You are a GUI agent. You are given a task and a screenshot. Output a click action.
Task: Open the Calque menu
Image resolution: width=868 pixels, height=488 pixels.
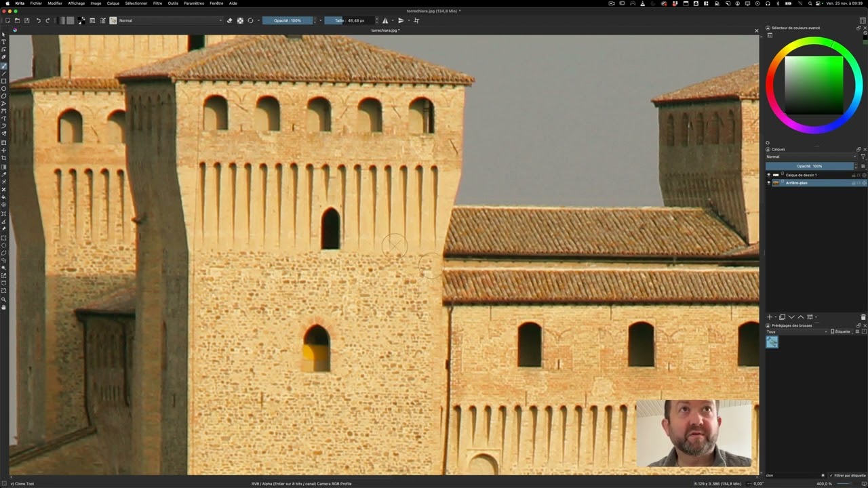pyautogui.click(x=113, y=3)
